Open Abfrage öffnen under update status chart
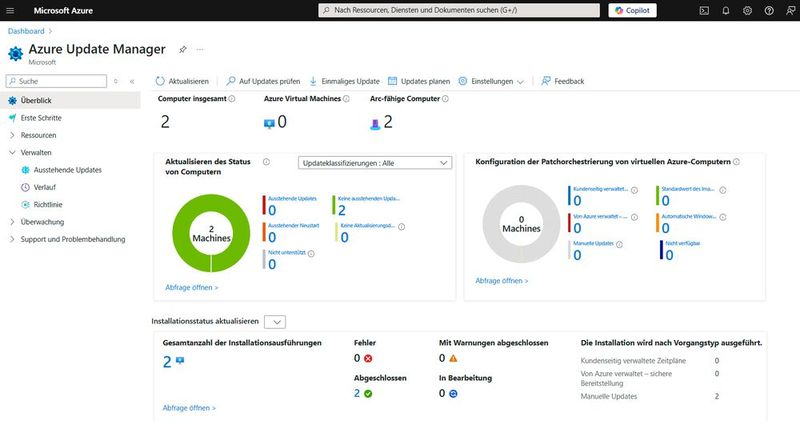Image resolution: width=800 pixels, height=421 pixels. click(191, 288)
